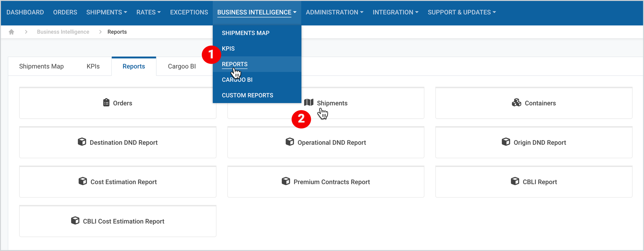
Task: Select Reports in the dropdown menu
Action: [257, 64]
